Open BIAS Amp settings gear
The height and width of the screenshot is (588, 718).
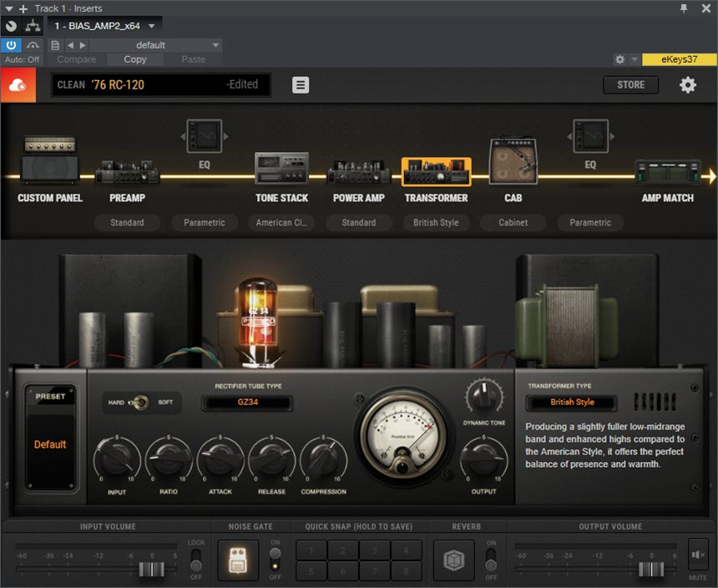click(x=687, y=84)
